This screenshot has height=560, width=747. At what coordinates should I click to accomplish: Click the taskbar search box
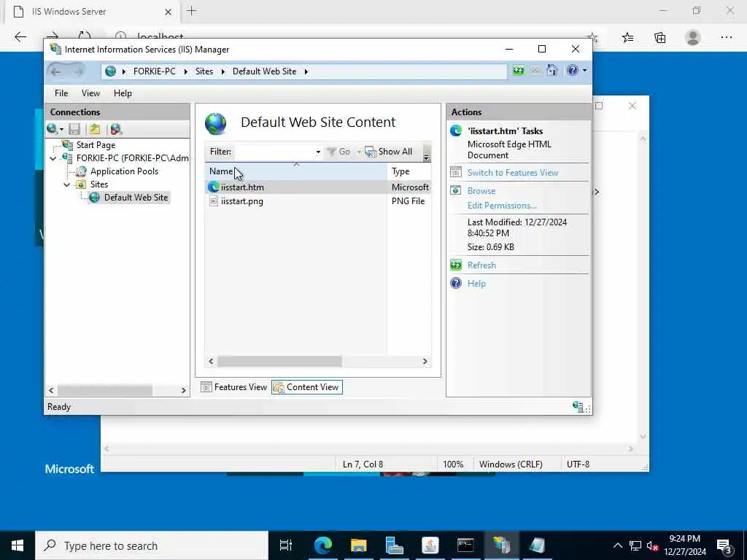tap(152, 545)
